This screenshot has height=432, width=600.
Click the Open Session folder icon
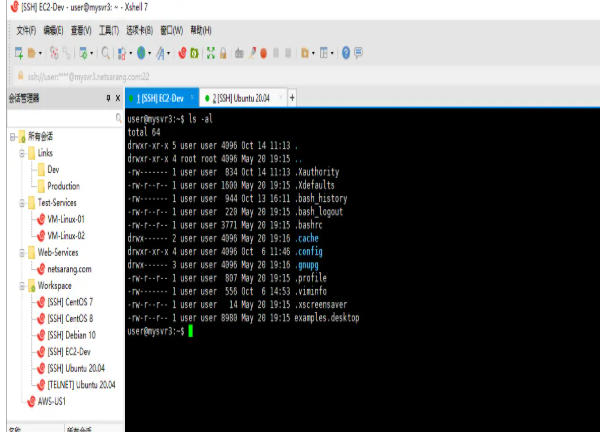click(x=32, y=53)
